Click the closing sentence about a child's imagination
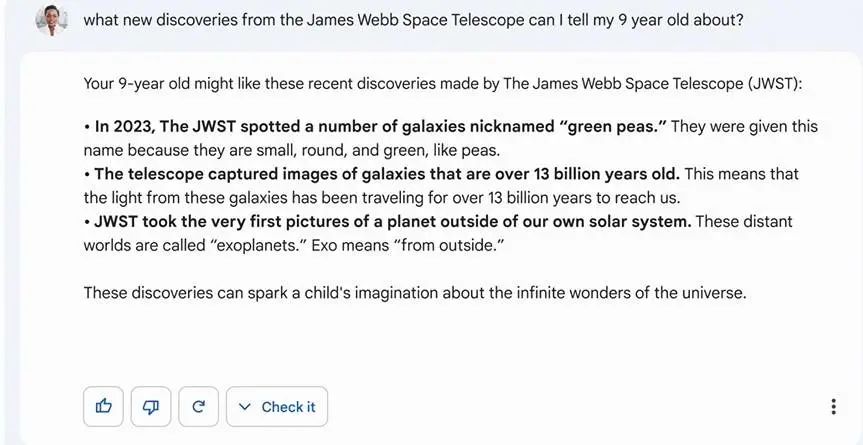The image size is (863, 445). click(415, 293)
